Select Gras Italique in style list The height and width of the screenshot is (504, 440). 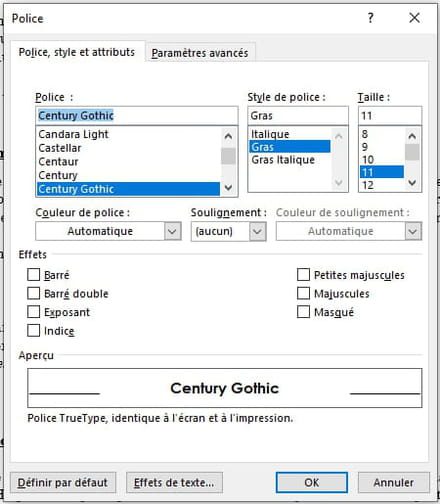click(x=283, y=160)
